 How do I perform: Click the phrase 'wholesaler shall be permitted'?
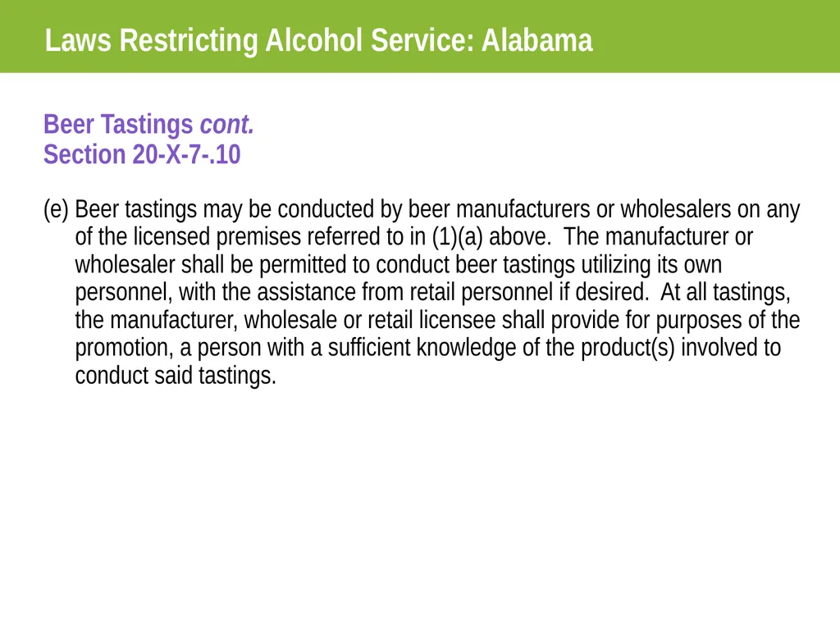click(x=211, y=265)
